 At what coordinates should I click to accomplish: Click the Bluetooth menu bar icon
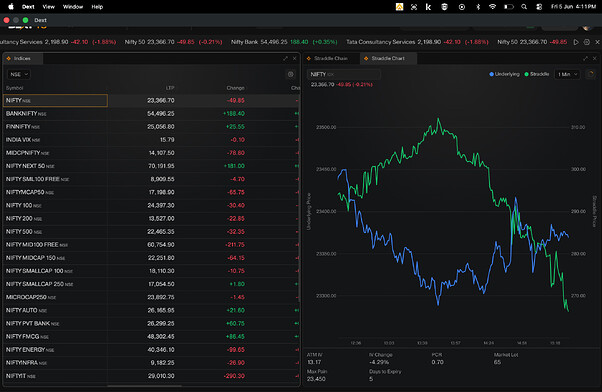[478, 7]
